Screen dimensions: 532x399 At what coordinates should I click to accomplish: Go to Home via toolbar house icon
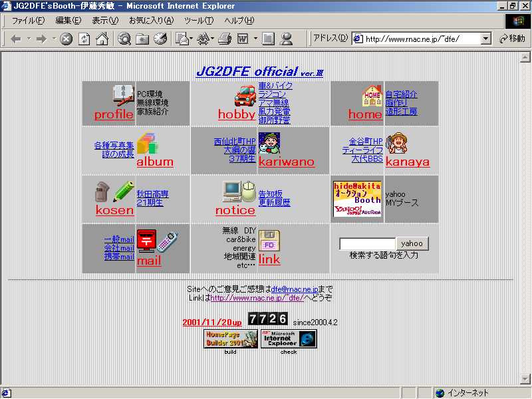point(102,39)
